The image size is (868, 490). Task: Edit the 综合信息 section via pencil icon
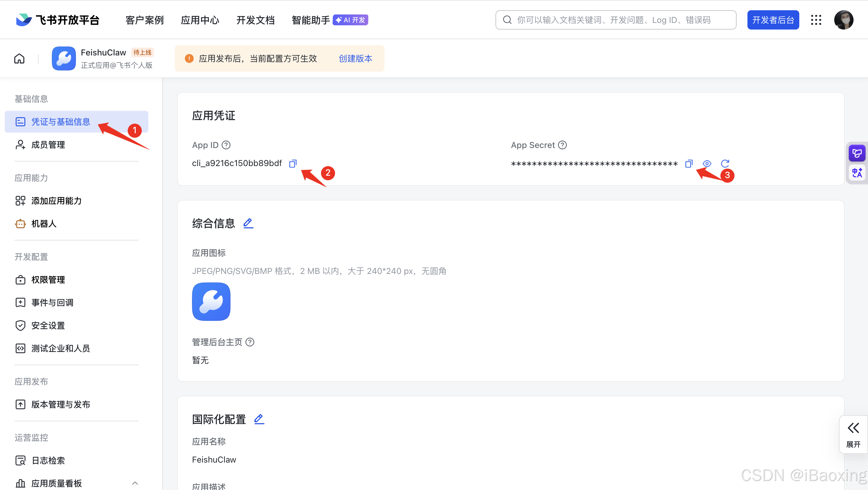click(x=248, y=223)
